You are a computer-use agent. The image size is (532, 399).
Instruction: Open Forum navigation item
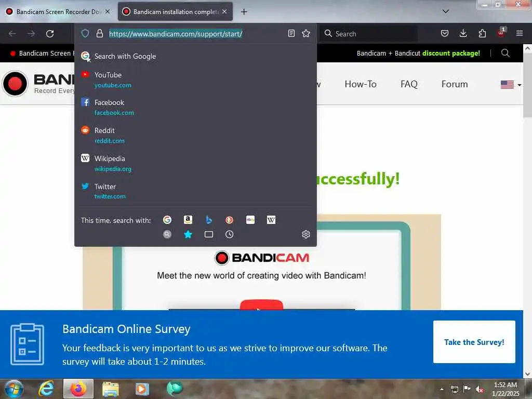454,84
